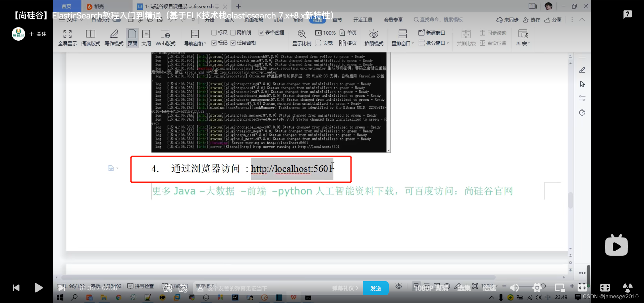The width and height of the screenshot is (644, 303).
Task: Click the 协作 collaborate button
Action: [532, 20]
